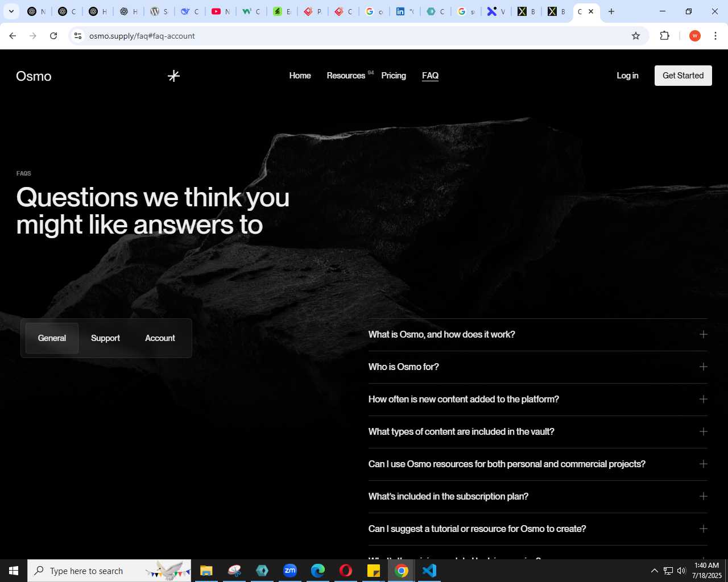Image resolution: width=728 pixels, height=582 pixels.
Task: Show hidden system tray icons
Action: [655, 571]
